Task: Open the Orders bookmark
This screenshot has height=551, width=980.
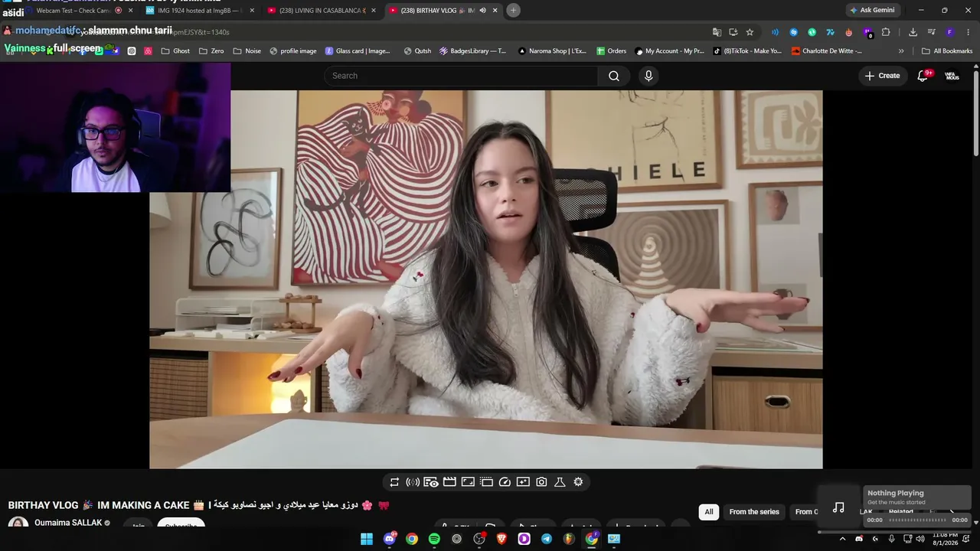Action: tap(612, 51)
